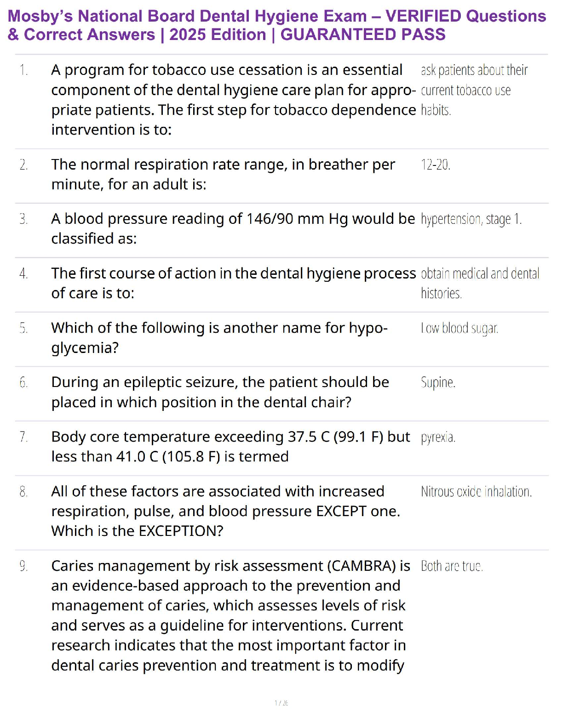Select the answer 'Low blood sugar.'

click(x=460, y=328)
